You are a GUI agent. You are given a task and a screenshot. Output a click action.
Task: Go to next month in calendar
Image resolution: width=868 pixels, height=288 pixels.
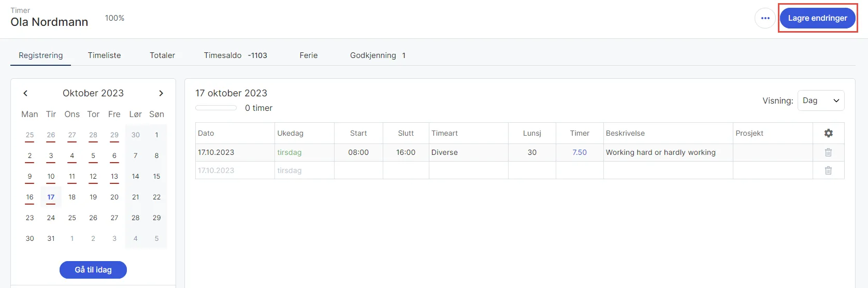coord(161,93)
